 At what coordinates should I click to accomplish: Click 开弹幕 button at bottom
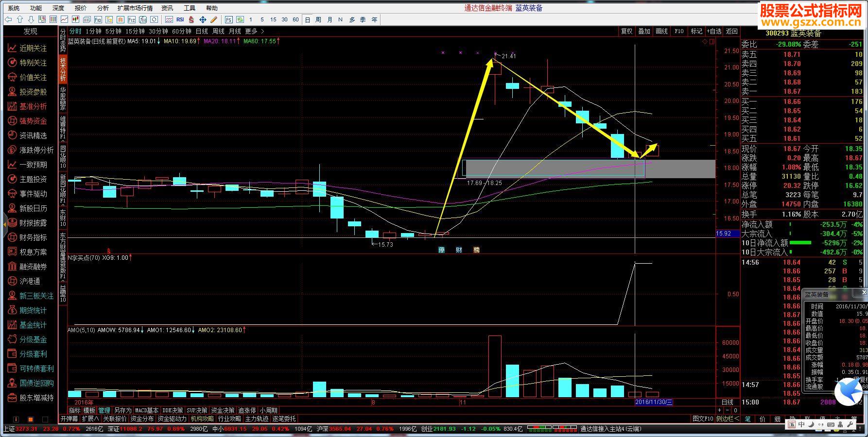pos(69,419)
